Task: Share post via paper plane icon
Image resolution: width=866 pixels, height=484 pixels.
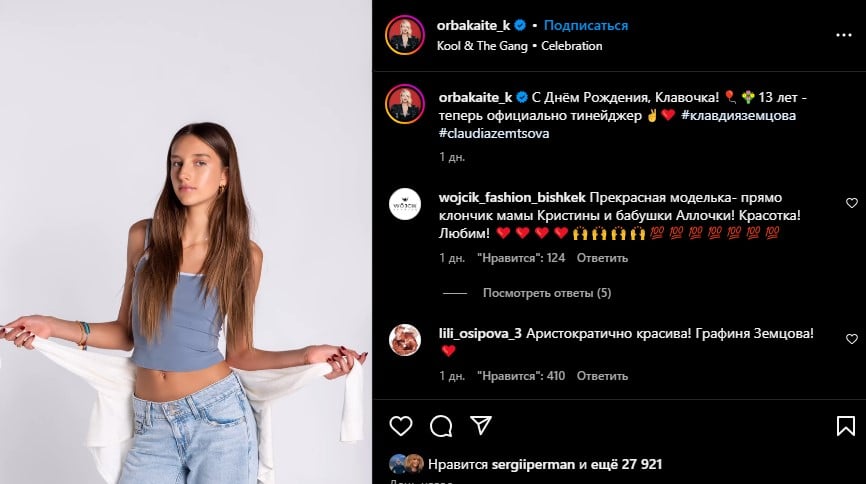Action: 481,425
